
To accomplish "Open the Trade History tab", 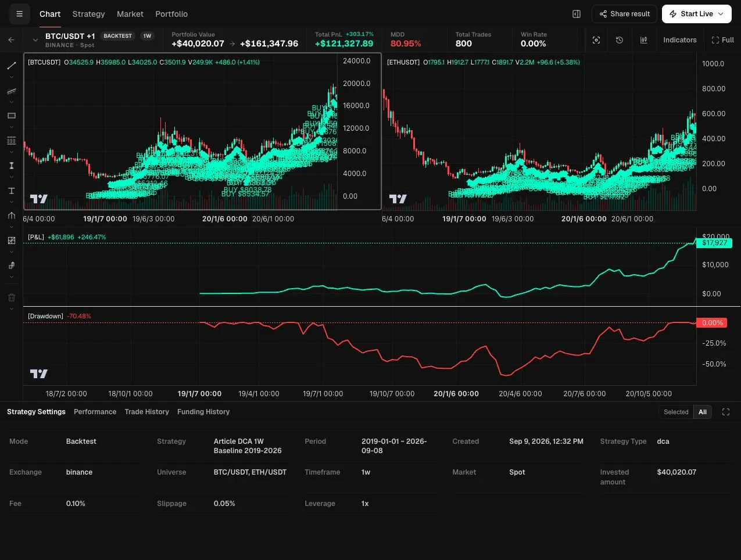I will click(x=146, y=412).
